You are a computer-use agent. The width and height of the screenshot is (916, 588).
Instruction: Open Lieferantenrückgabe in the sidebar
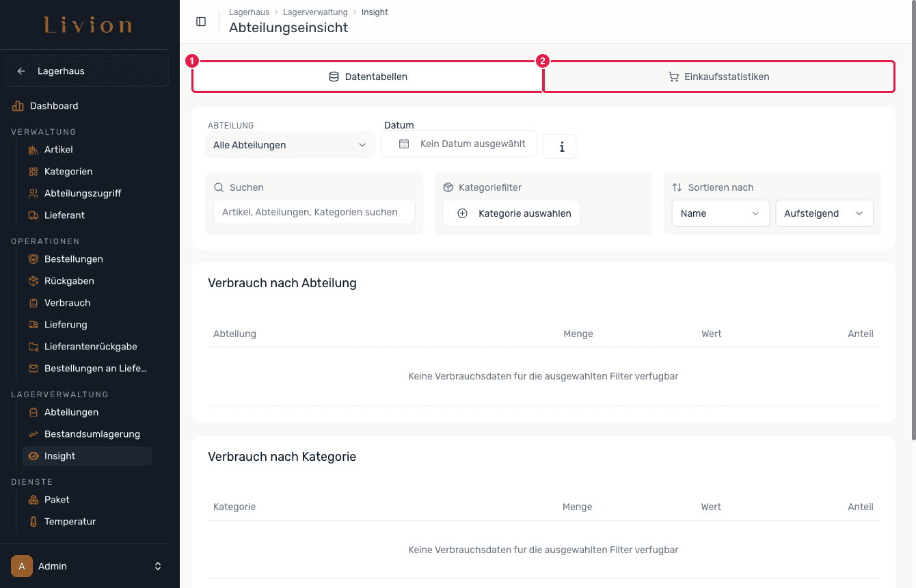87,347
